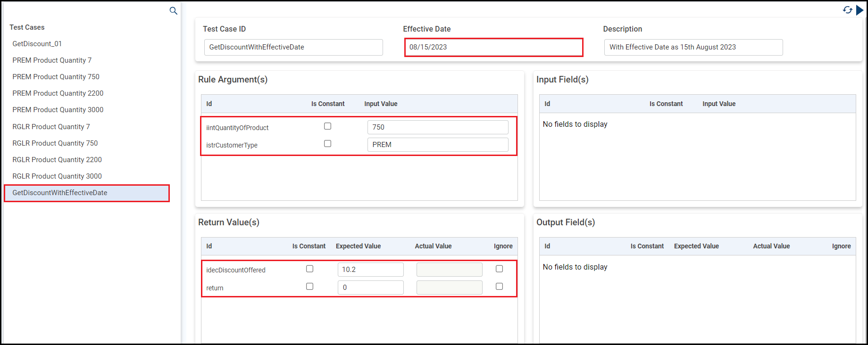Click the Test Case ID field
Viewport: 868px width, 345px height.
tap(293, 47)
